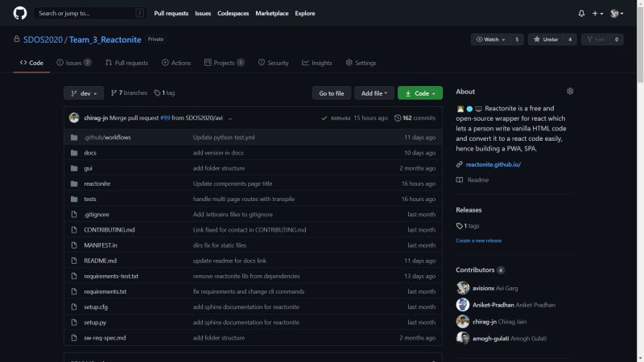Open the watchers count 5
644x362 pixels.
click(517, 39)
